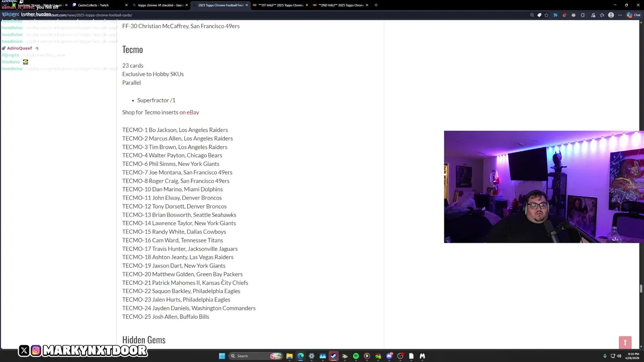Image resolution: width=644 pixels, height=362 pixels.
Task: Open the taskbar clock and date
Action: 633,356
